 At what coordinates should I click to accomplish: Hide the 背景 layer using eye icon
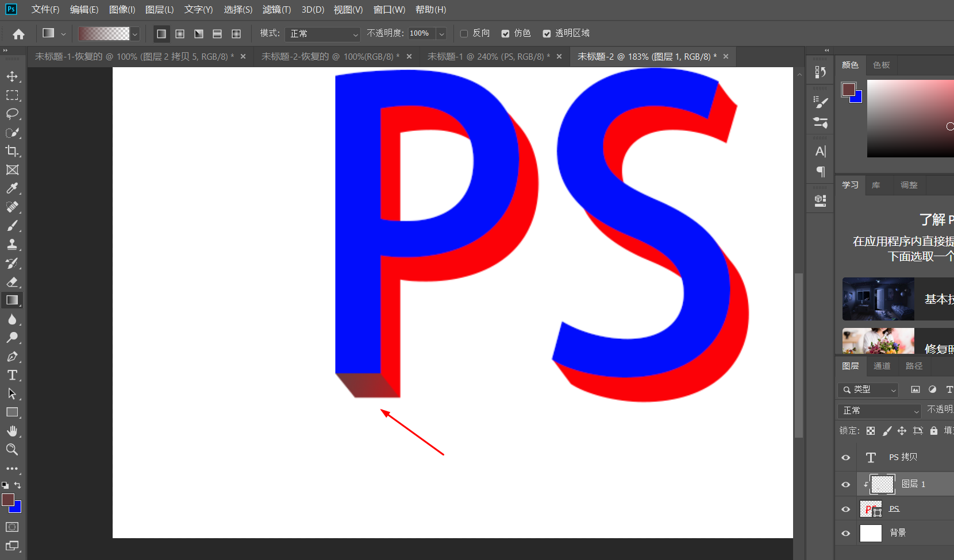point(845,533)
